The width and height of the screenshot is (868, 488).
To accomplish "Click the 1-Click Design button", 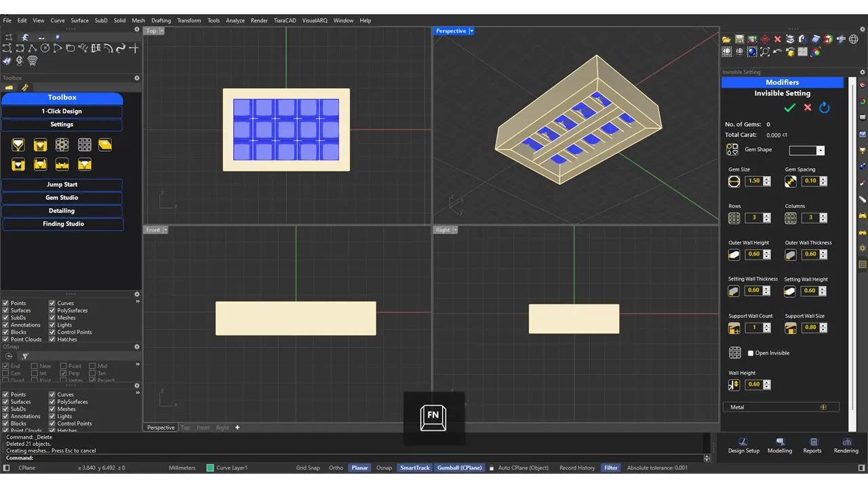I will pyautogui.click(x=62, y=111).
